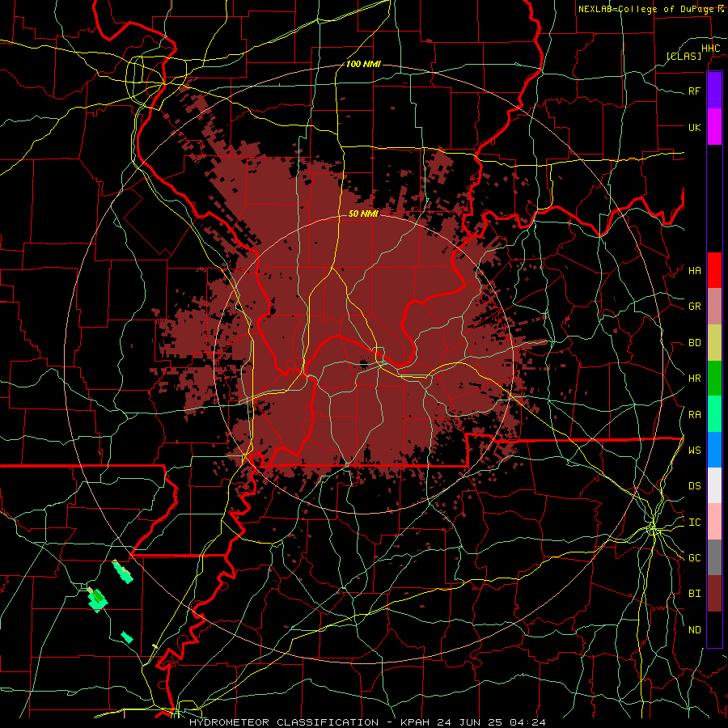The width and height of the screenshot is (728, 728).
Task: Click the 'DS' legend label
Action: tap(695, 486)
